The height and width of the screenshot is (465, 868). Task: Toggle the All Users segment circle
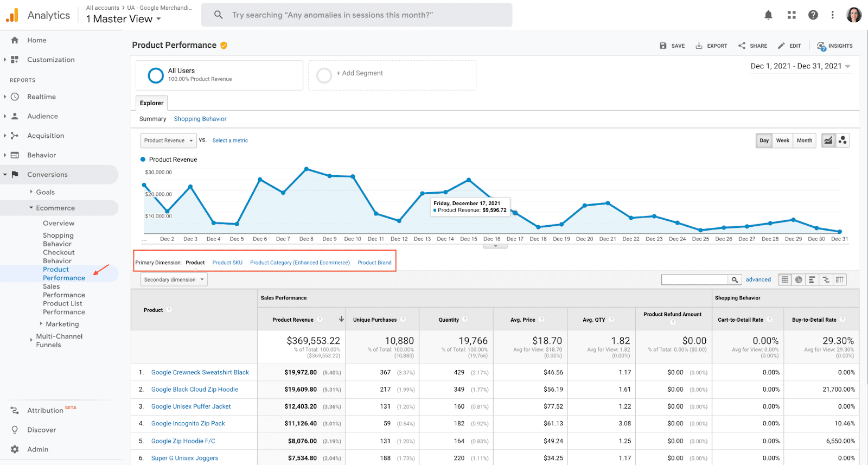click(156, 75)
